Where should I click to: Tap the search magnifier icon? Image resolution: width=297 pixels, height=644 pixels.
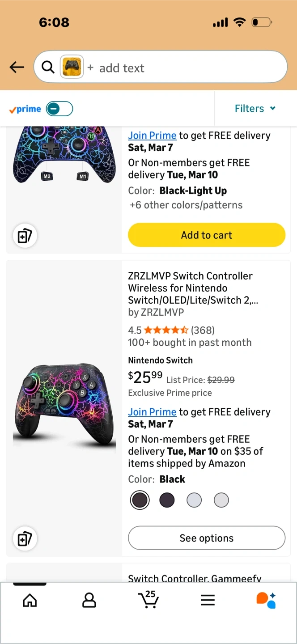47,67
